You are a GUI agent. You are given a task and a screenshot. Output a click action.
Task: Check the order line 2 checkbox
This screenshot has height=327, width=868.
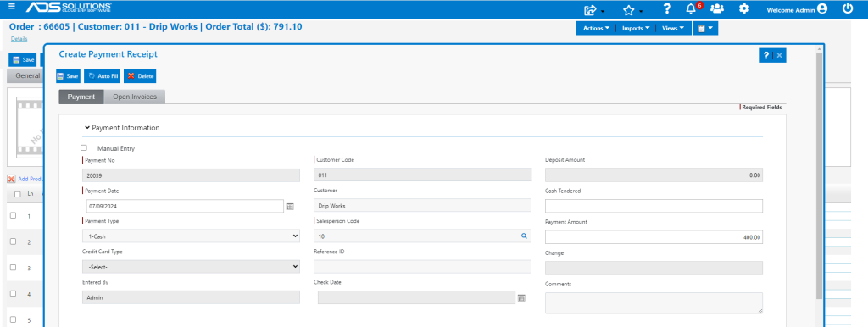click(x=14, y=241)
